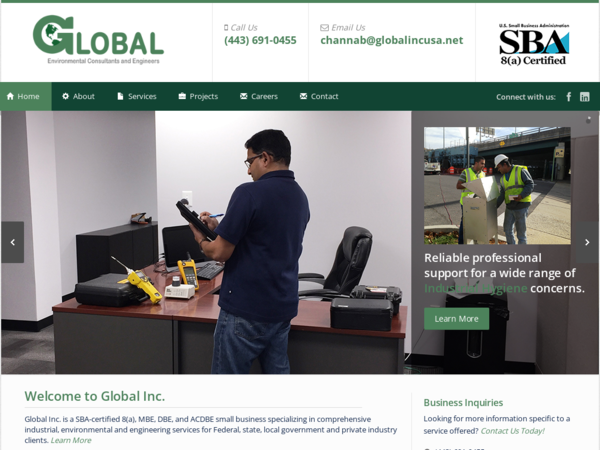Call phone number (443) 691-0455

pyautogui.click(x=260, y=40)
